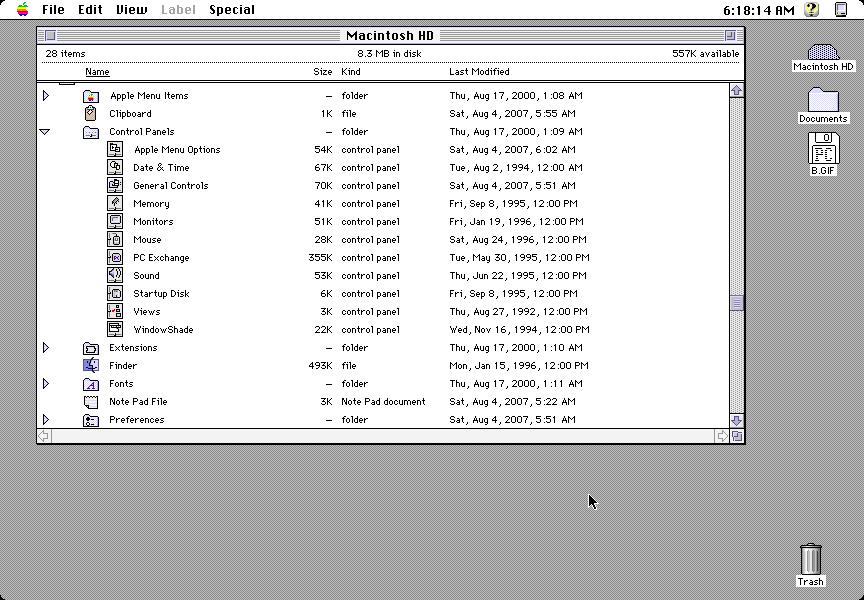Click the horizontal scrollbar left arrow
The image size is (864, 600).
(44, 436)
